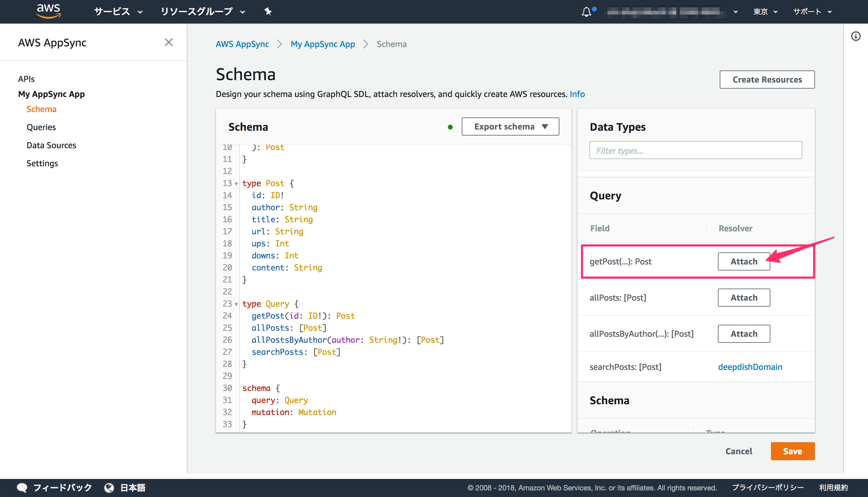Click code line 32 mutation: Mutation

pos(294,412)
